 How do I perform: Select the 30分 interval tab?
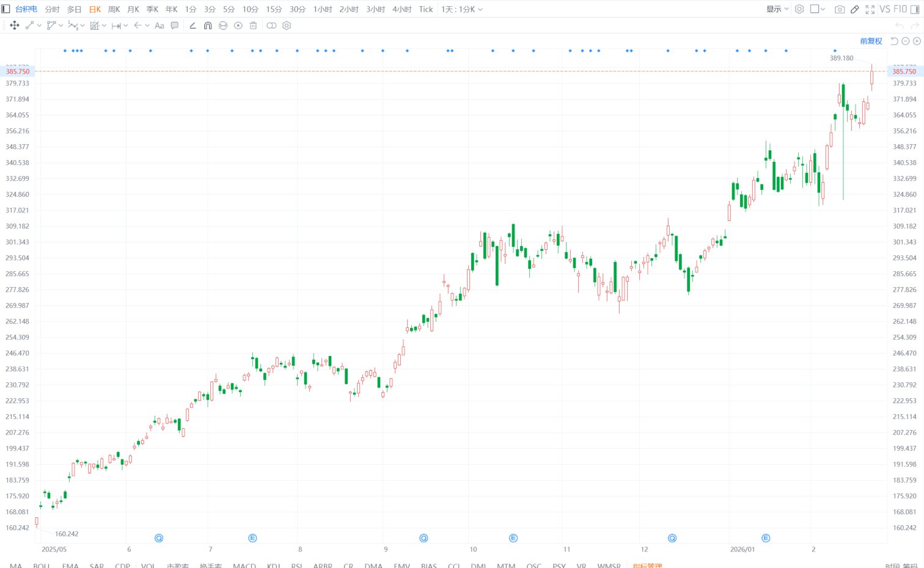298,9
